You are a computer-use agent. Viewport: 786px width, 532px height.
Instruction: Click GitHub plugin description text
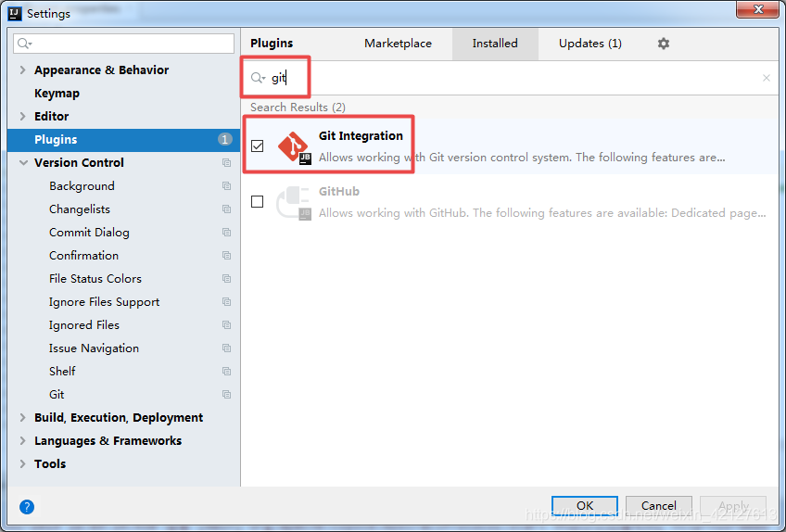click(542, 213)
